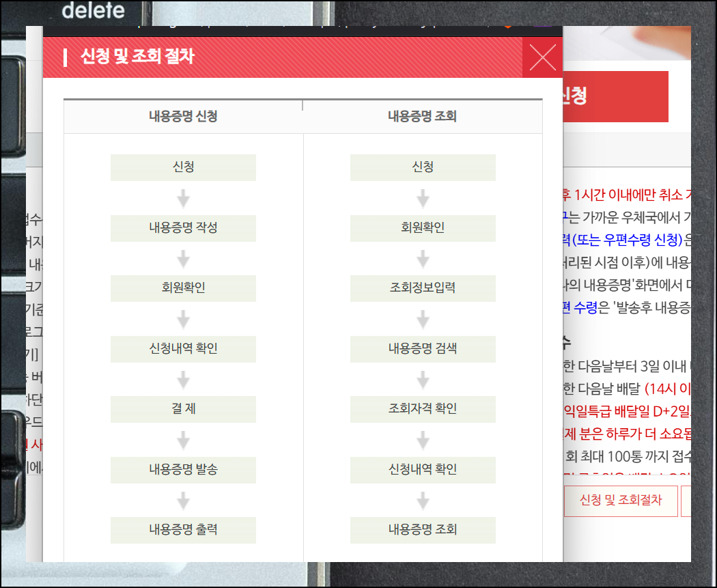Select the 내용증명 발송 step
The width and height of the screenshot is (717, 588).
click(183, 470)
